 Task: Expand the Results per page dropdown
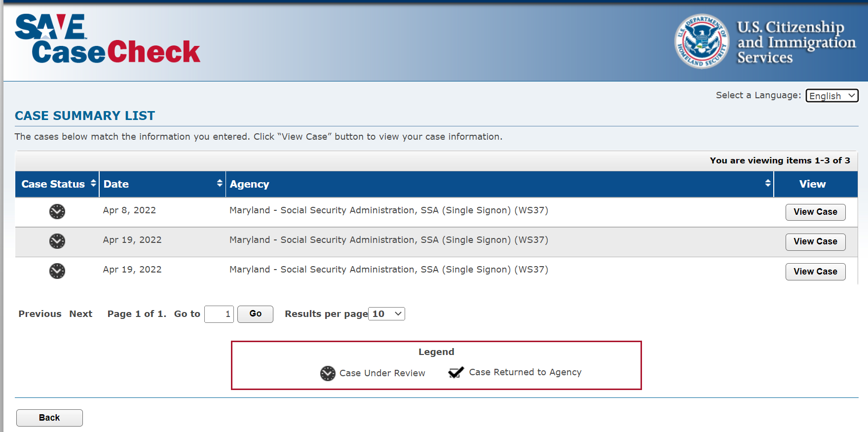[387, 314]
